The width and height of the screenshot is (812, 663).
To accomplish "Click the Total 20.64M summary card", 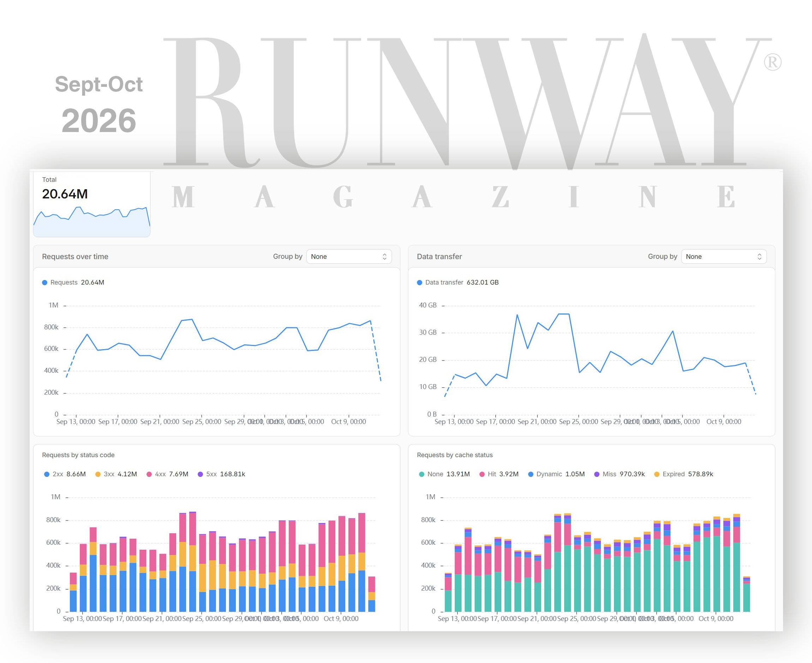I will pos(92,204).
